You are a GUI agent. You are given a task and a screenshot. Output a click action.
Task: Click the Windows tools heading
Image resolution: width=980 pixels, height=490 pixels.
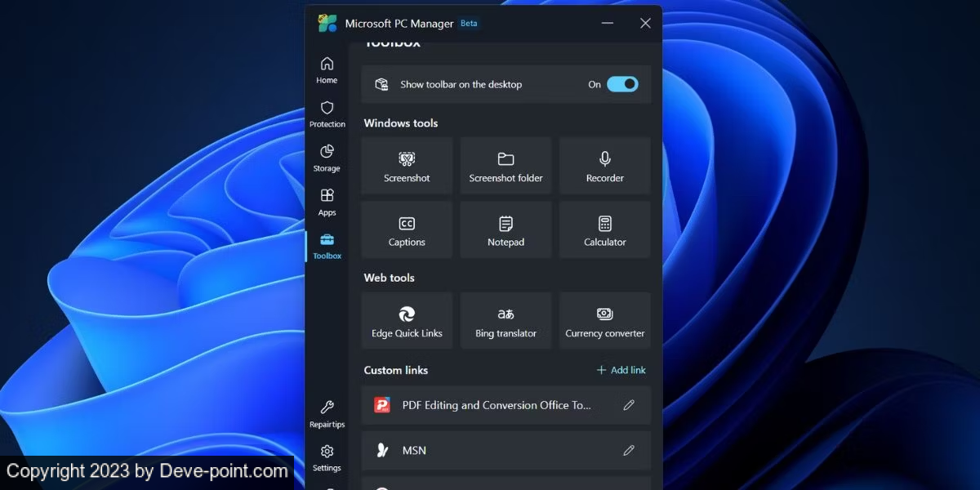pyautogui.click(x=401, y=123)
